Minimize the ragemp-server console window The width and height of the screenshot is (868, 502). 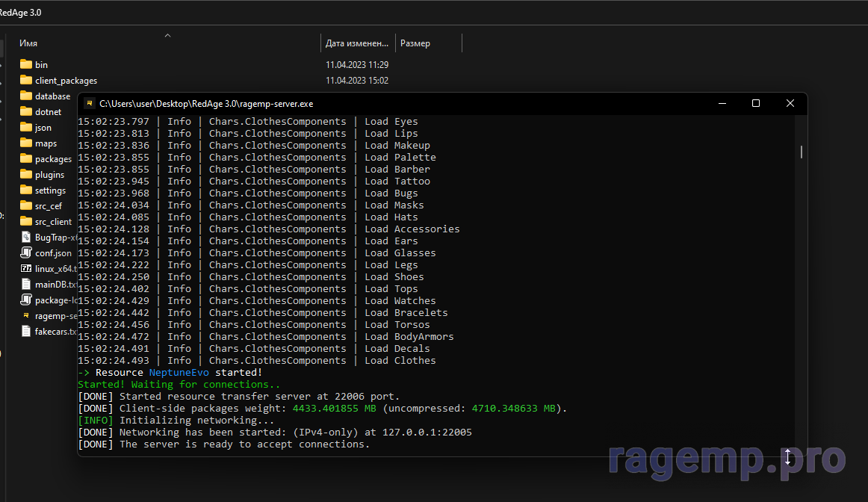pos(722,104)
